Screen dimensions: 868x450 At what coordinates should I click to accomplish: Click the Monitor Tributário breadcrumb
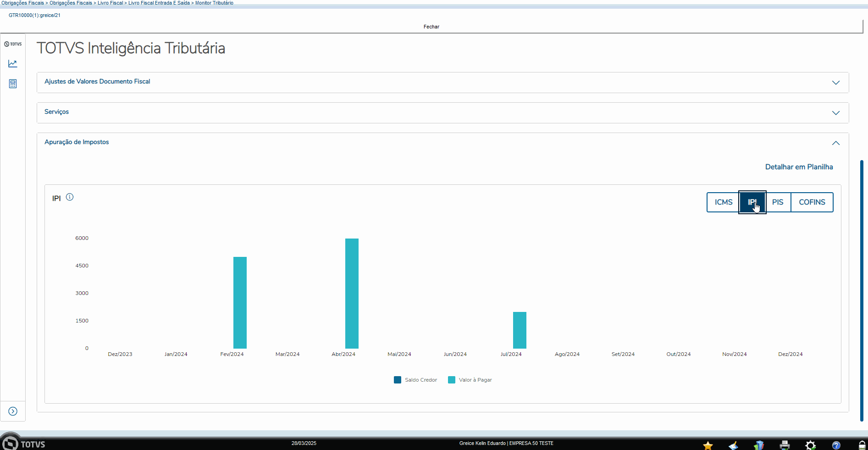(x=214, y=3)
